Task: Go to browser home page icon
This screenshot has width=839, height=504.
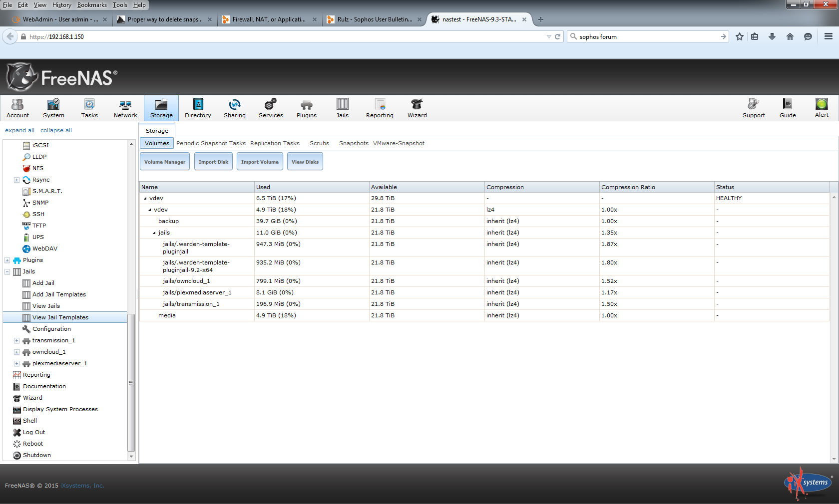Action: pyautogui.click(x=790, y=36)
